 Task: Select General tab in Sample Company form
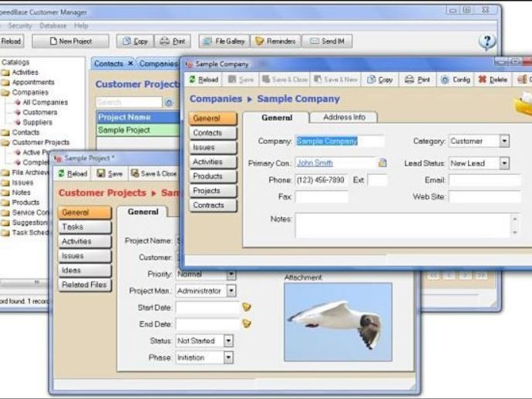click(277, 118)
